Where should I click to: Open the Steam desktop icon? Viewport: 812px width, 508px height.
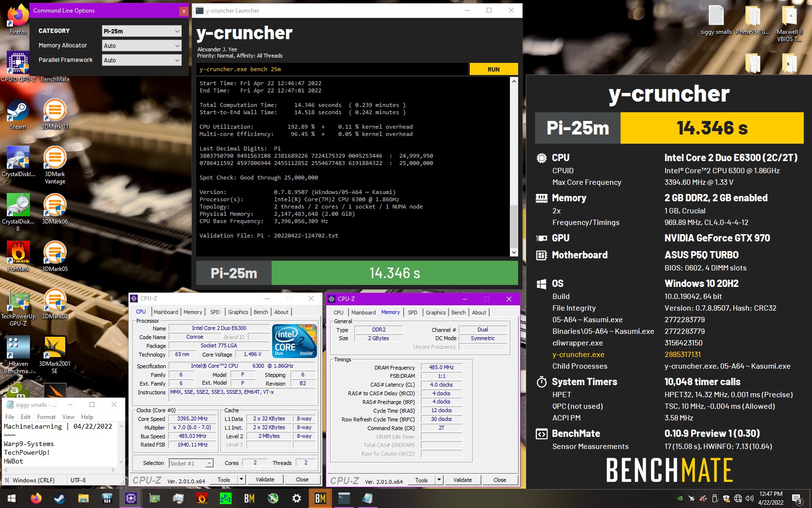coord(18,114)
